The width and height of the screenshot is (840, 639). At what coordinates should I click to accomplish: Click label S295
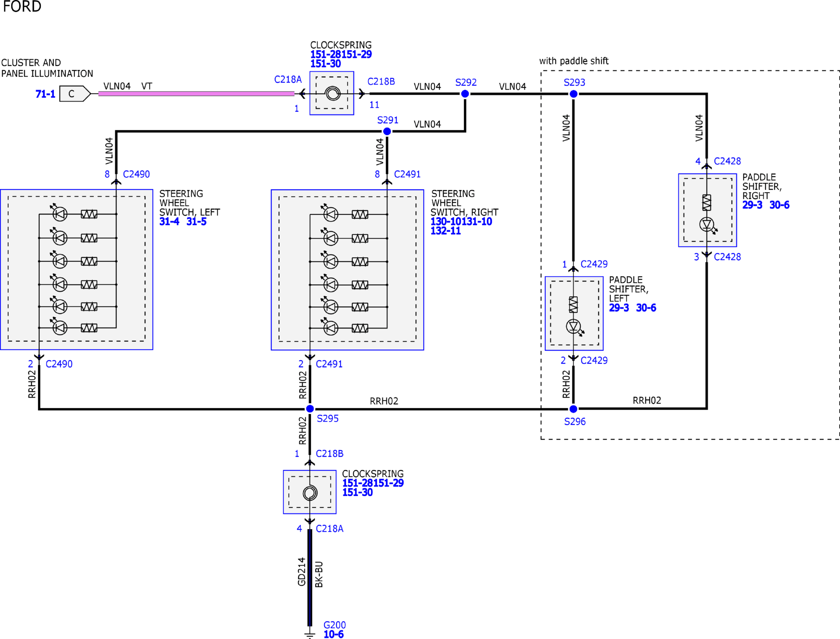[328, 419]
